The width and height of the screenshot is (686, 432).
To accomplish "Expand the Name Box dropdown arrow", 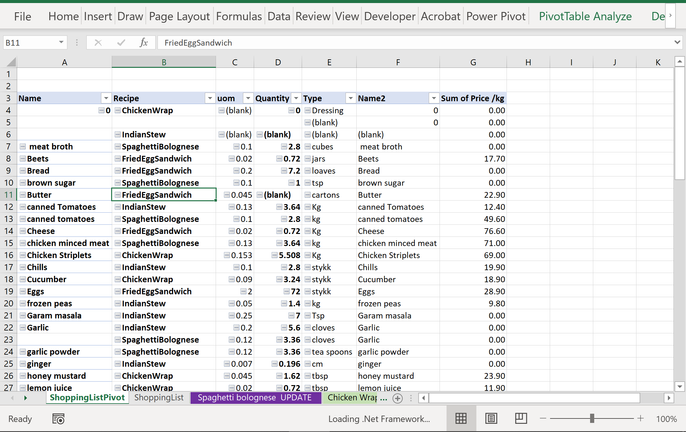I will pyautogui.click(x=61, y=43).
